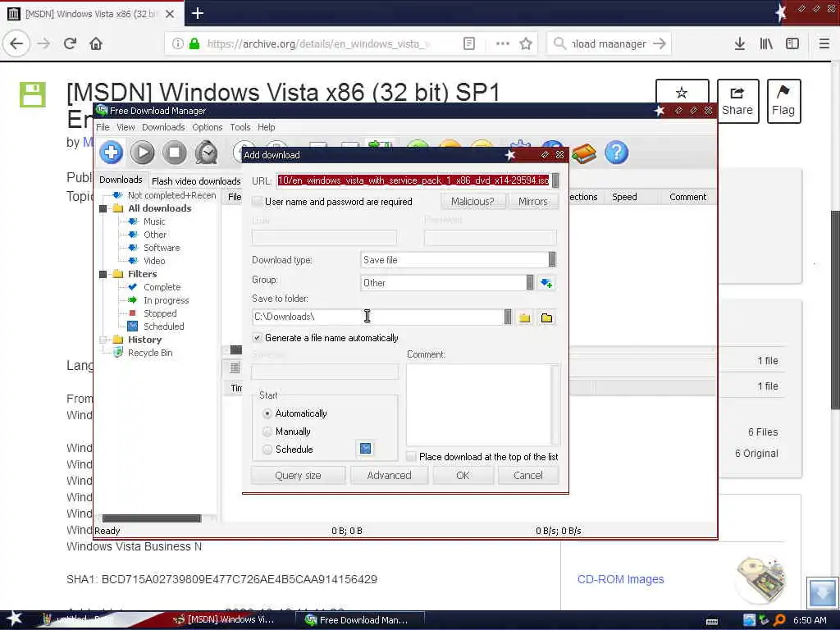Open Firefox library icon
Screen dimensions: 840x630
point(766,43)
